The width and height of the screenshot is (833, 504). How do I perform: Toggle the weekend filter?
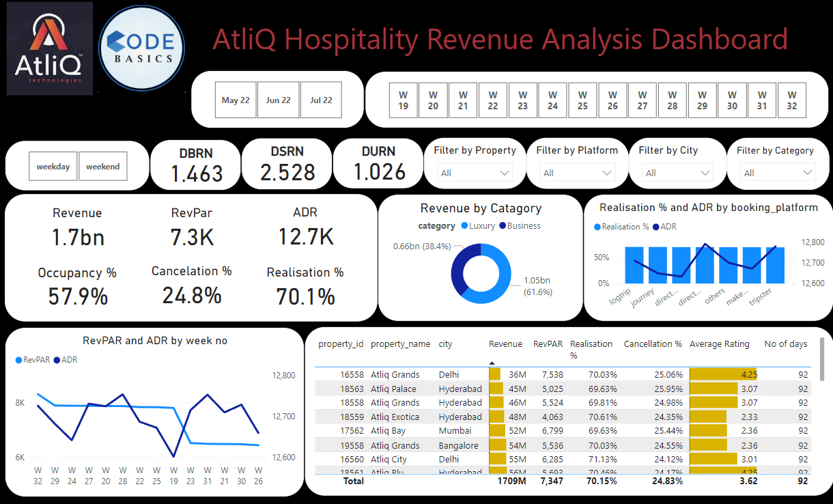102,165
